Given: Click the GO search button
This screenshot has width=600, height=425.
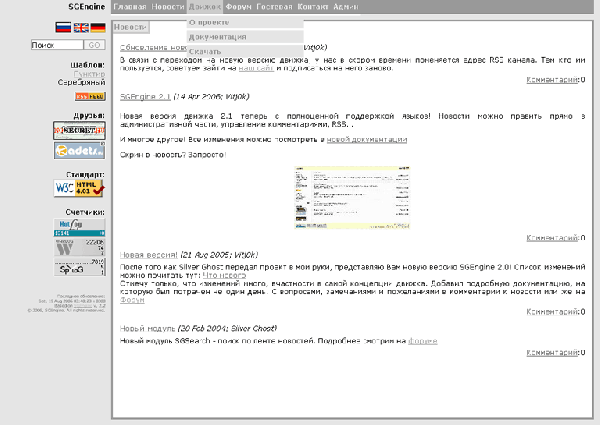Looking at the screenshot, I should click(x=94, y=45).
